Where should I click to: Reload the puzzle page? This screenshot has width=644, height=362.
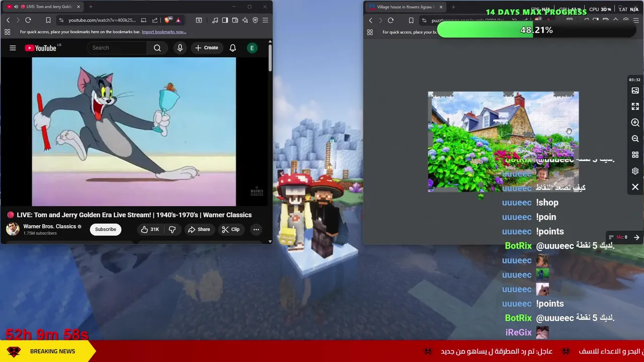pyautogui.click(x=391, y=21)
